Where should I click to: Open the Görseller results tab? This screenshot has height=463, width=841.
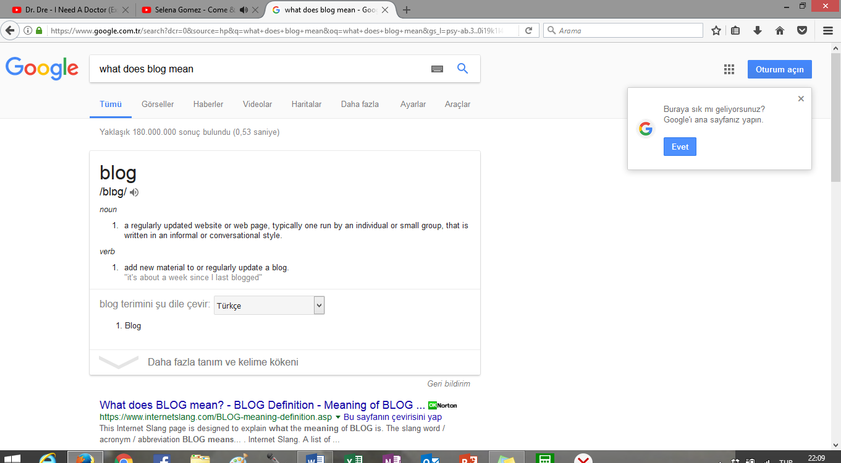pyautogui.click(x=158, y=104)
